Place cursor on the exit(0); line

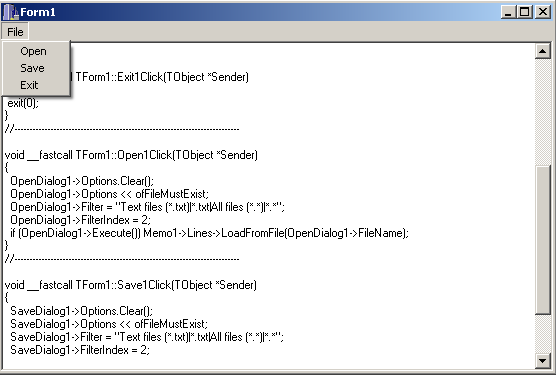[x=23, y=103]
